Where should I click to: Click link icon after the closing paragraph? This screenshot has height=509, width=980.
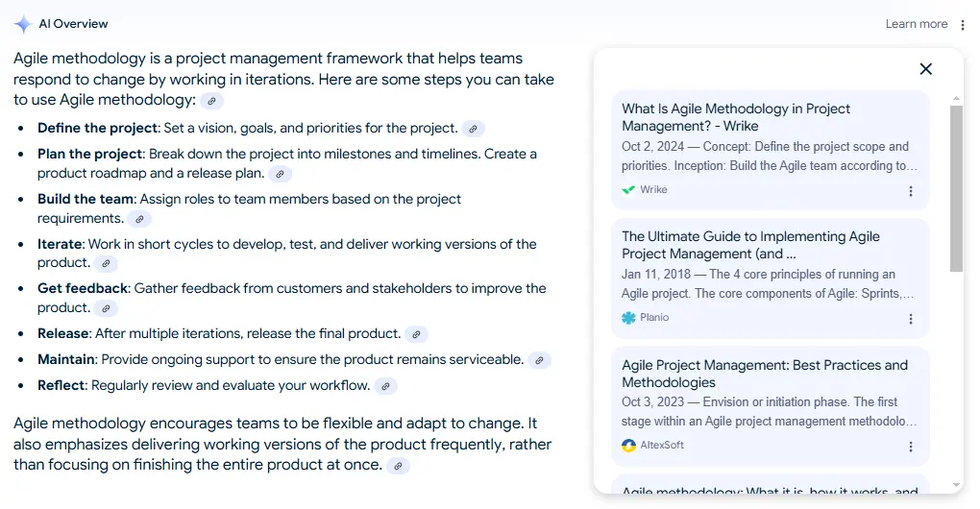(398, 466)
